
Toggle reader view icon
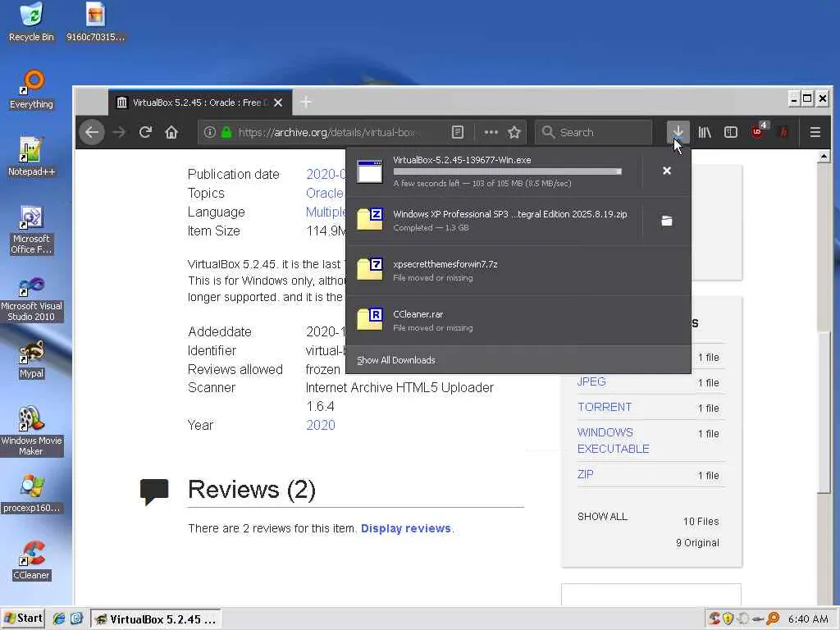(458, 132)
